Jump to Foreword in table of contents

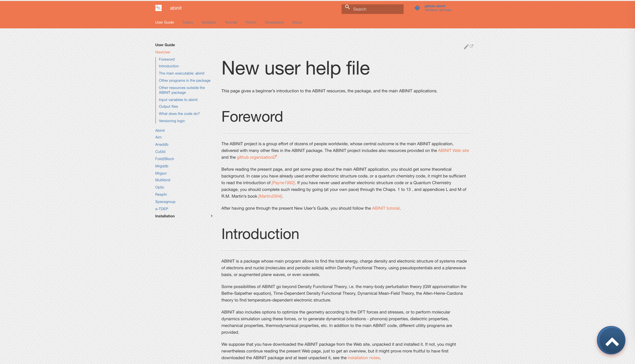pos(166,59)
